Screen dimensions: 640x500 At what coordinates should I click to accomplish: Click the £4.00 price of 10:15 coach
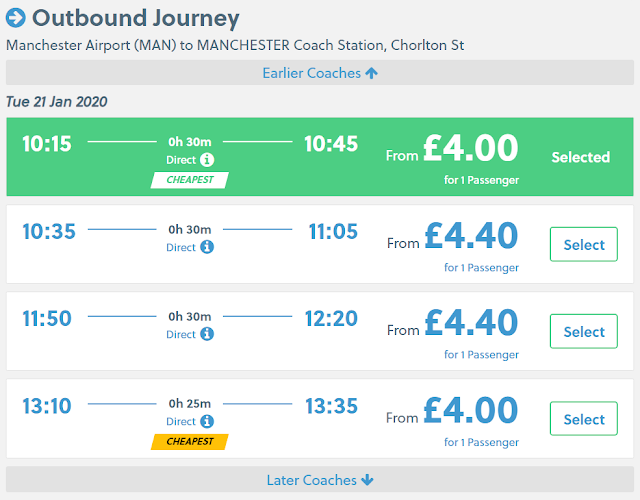(x=471, y=148)
